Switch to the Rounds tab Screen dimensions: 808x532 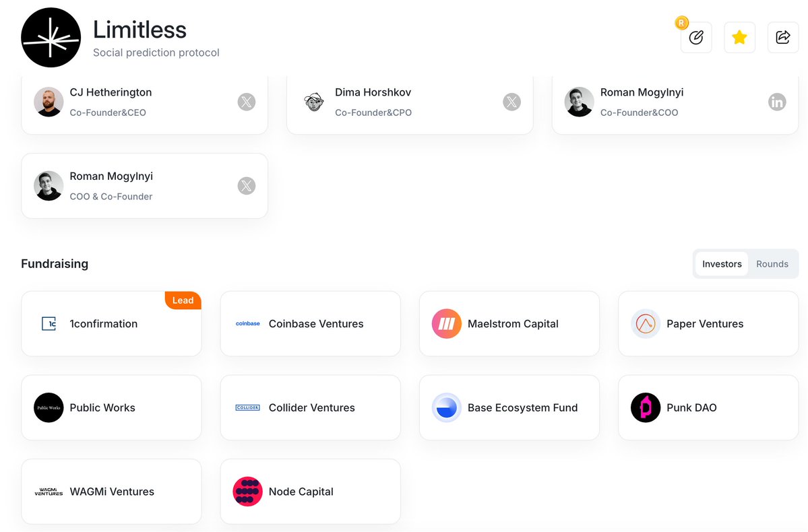[x=772, y=264]
